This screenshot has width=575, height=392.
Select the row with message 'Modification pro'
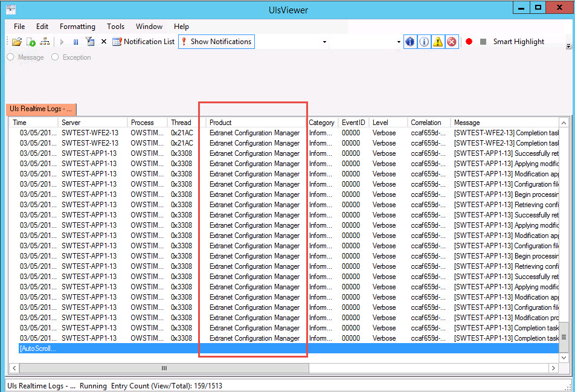[x=289, y=318]
